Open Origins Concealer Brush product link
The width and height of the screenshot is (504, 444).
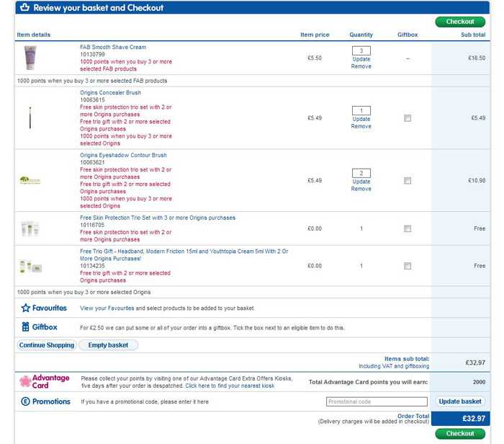coord(110,93)
